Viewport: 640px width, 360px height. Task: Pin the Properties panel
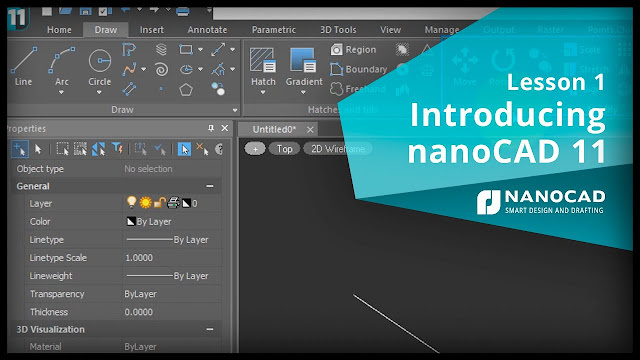(211, 128)
